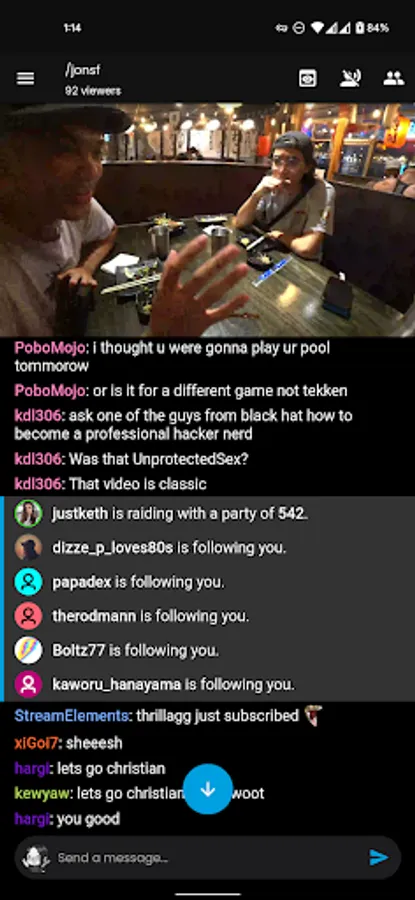Tap Boltz77's avatar icon
This screenshot has height=900, width=415.
(28, 650)
